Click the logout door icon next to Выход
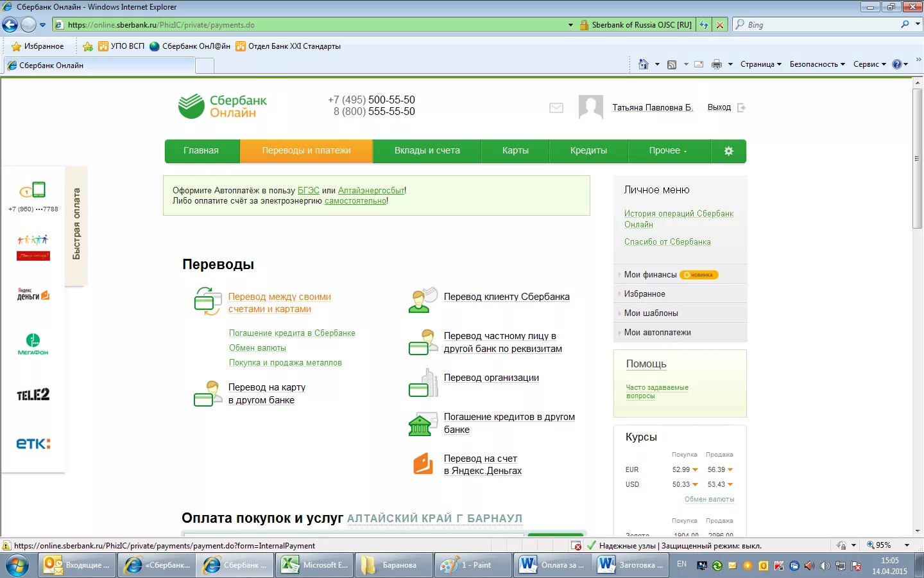 coord(741,108)
